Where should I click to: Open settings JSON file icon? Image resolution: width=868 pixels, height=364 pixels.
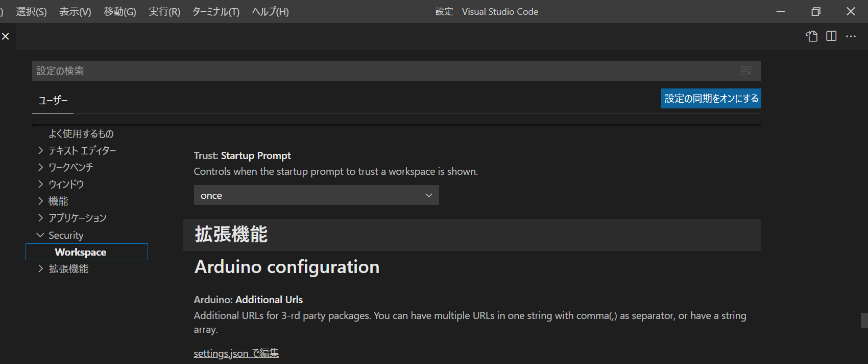tap(811, 36)
